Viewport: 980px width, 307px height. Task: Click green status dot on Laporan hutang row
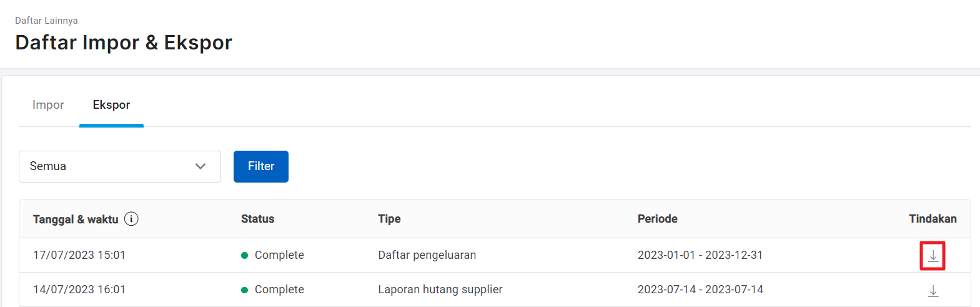point(245,290)
